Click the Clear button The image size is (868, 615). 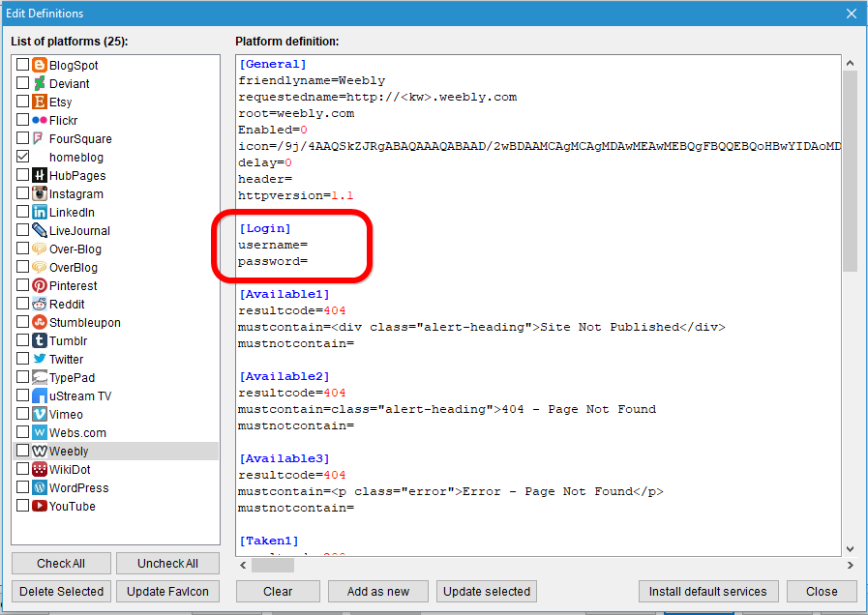pyautogui.click(x=278, y=591)
